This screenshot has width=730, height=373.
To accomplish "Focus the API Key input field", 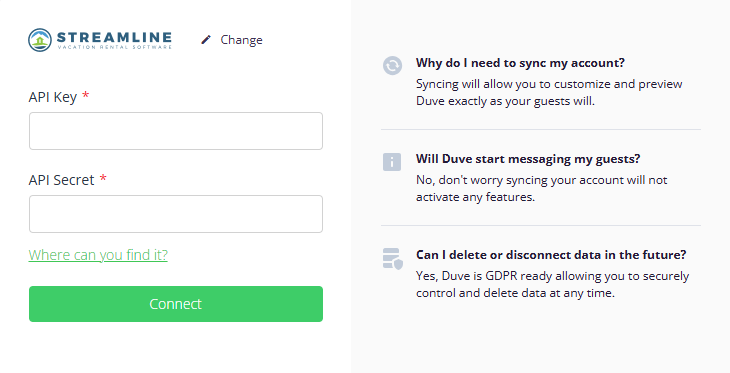I will (176, 131).
